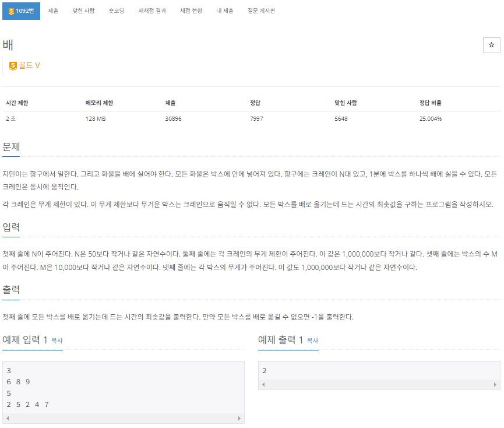504x428 pixels.
Task: Click left arrow of sample output scrollbar
Action: (263, 385)
